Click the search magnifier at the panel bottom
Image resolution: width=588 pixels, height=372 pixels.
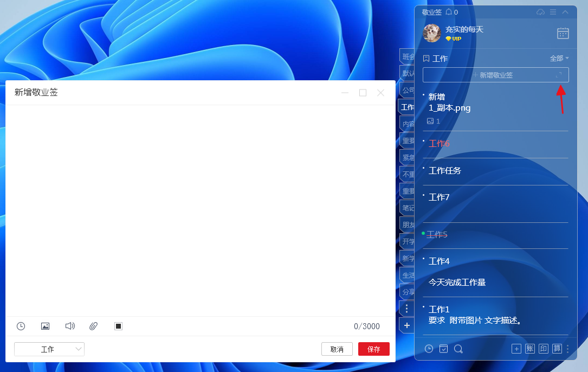[x=458, y=349]
